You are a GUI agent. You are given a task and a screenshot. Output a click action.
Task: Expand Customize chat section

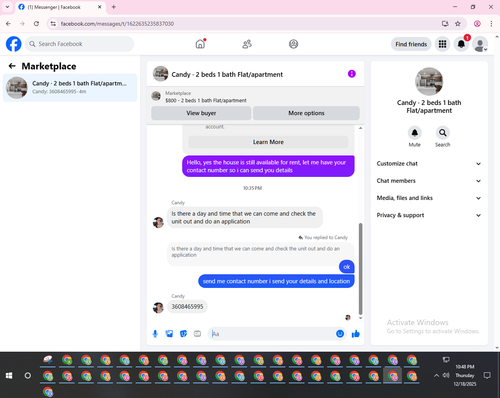coord(429,164)
